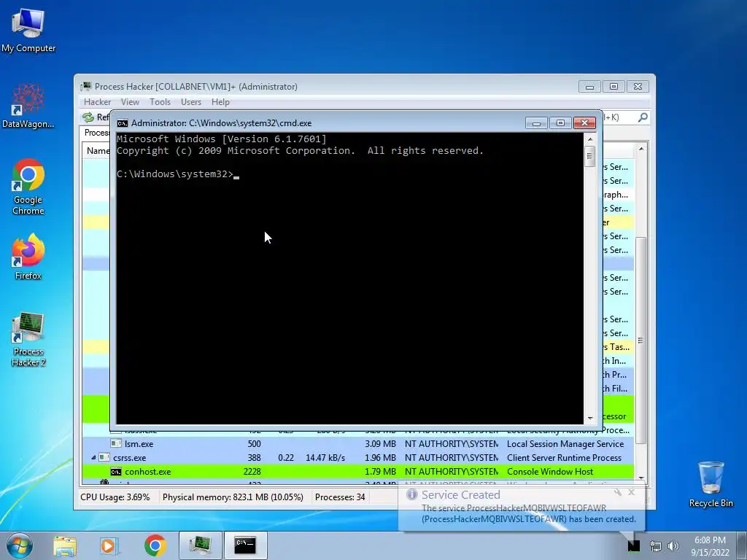Screen dimensions: 747x560
Task: Open the volume control tray icon
Action: 673,546
